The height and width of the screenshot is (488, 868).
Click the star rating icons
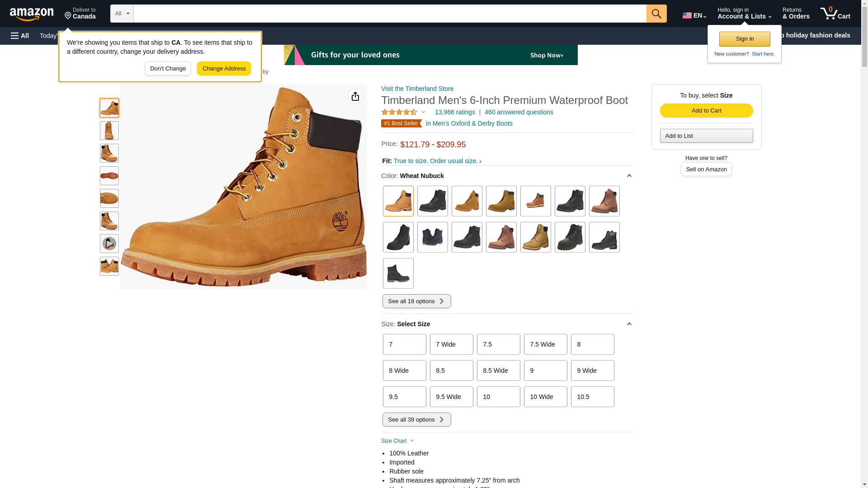pos(399,112)
